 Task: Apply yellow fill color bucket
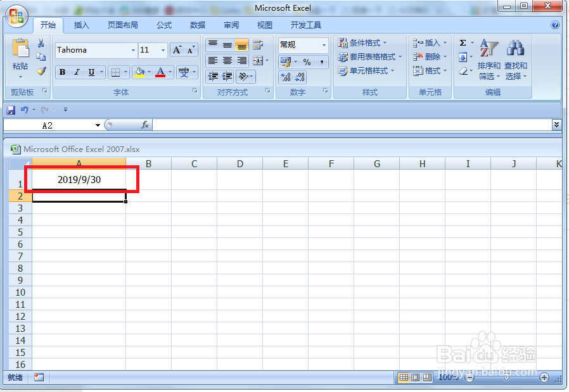139,72
